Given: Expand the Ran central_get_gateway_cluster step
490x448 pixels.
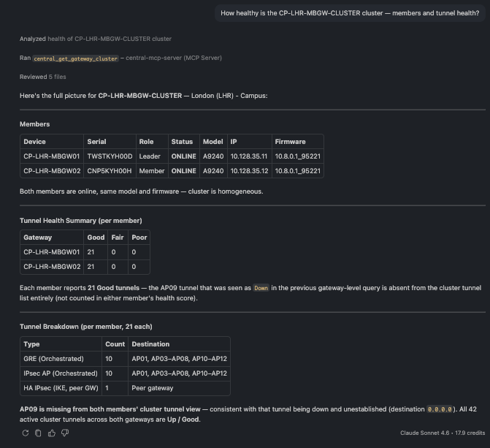Looking at the screenshot, I should point(120,58).
